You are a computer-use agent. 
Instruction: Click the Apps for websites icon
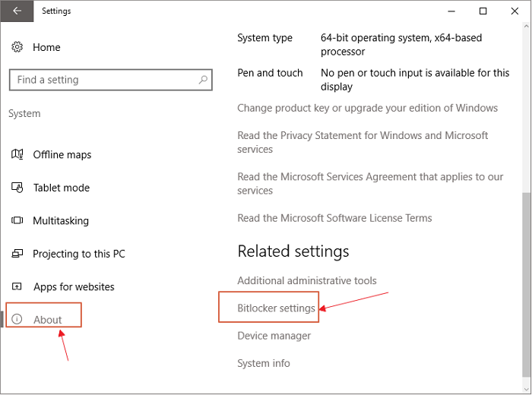click(x=17, y=287)
